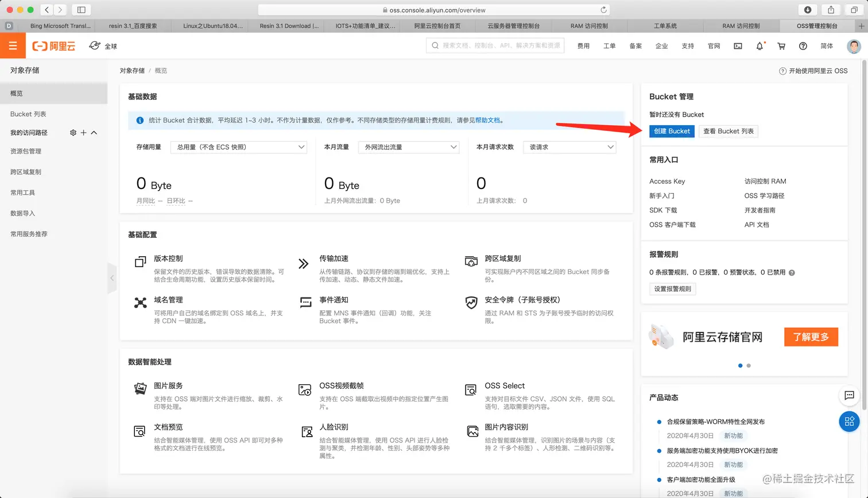Screen dimensions: 868x498
Task: Click the OSS Select icon
Action: (471, 389)
